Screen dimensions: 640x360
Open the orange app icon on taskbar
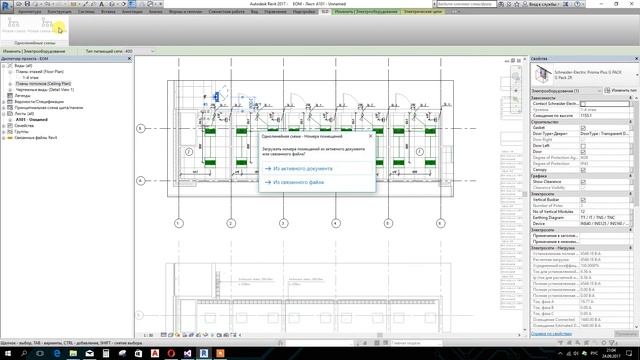(220, 353)
